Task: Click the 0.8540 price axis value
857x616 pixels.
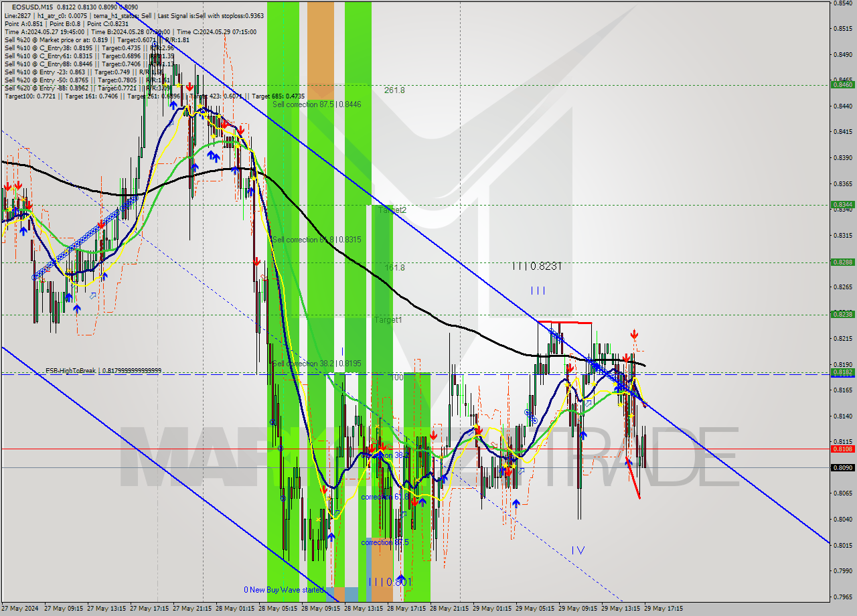Action: point(842,3)
